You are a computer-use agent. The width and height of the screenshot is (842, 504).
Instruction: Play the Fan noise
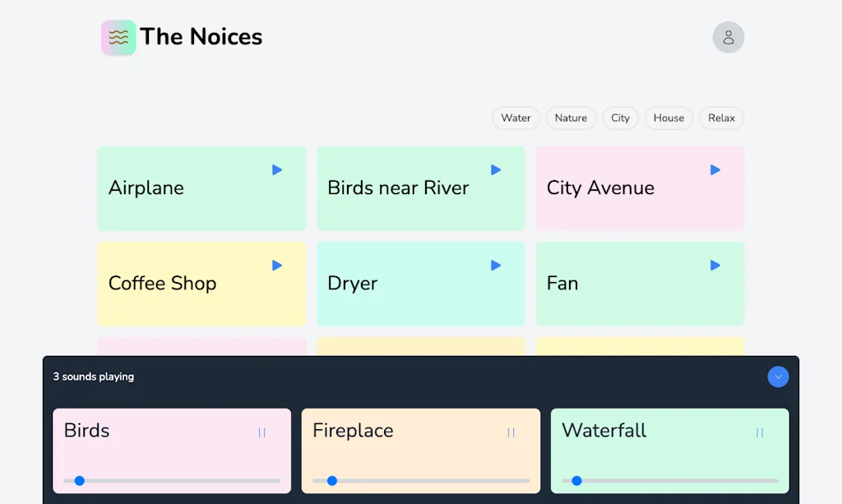tap(714, 265)
